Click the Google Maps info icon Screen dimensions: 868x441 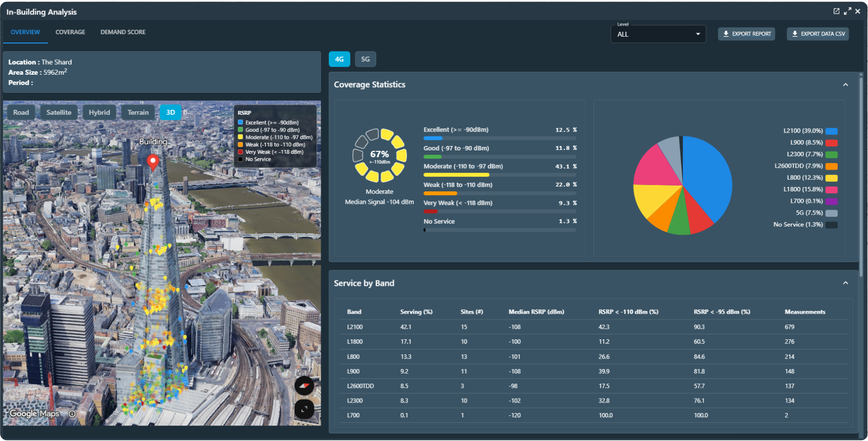[72, 414]
